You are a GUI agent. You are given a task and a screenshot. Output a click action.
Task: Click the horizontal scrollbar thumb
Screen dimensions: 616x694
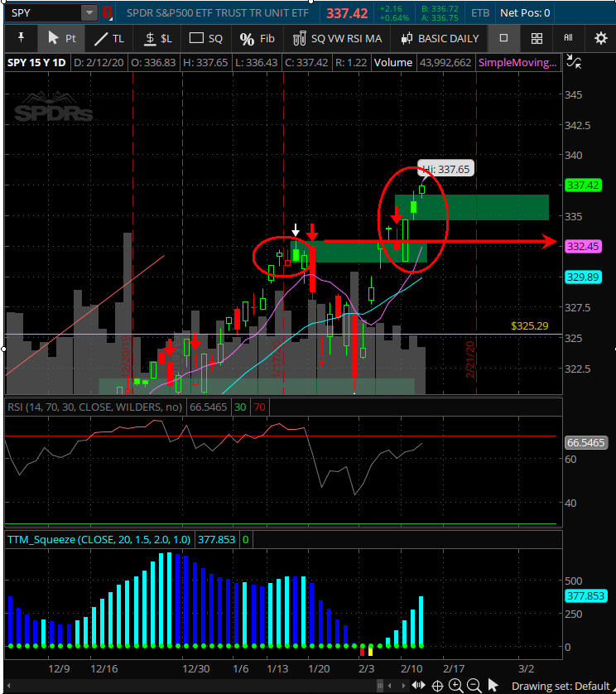(x=380, y=686)
